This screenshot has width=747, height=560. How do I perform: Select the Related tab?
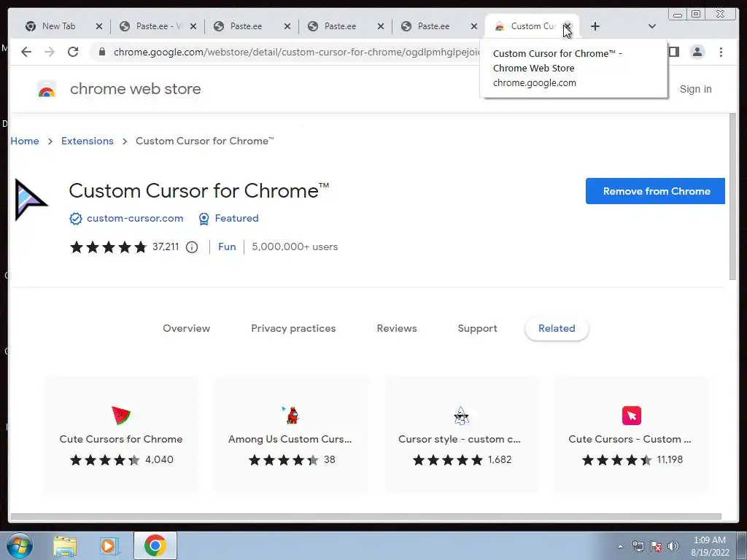click(557, 329)
